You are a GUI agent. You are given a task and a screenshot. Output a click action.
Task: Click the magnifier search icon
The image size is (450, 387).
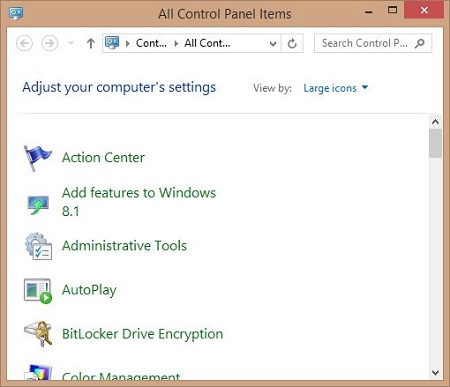point(420,43)
